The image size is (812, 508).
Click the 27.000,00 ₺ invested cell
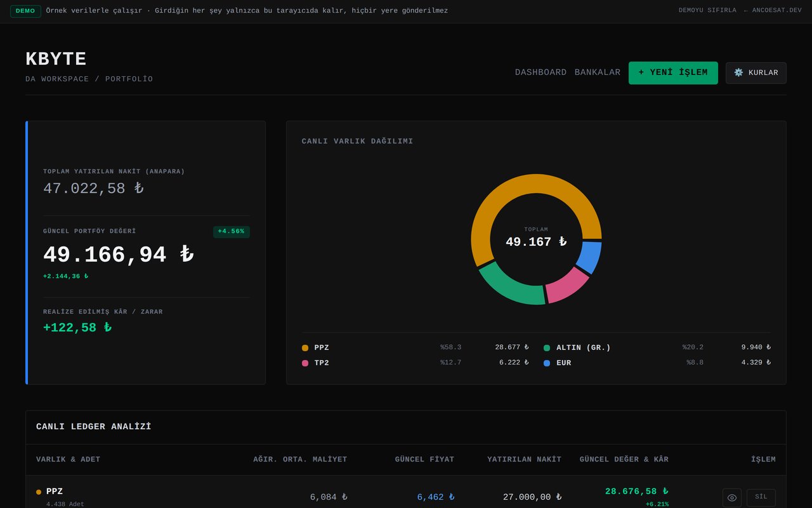(x=532, y=497)
